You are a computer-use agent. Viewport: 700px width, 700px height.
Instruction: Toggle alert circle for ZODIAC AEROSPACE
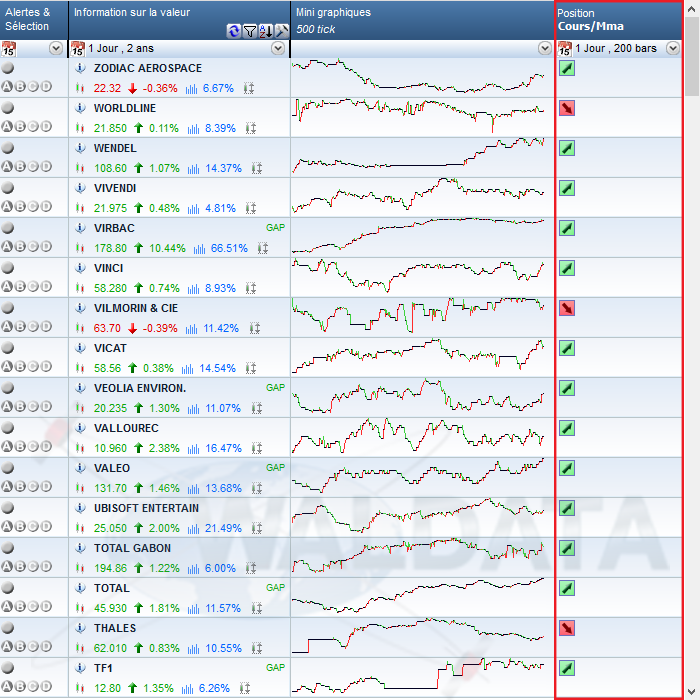[x=8, y=68]
